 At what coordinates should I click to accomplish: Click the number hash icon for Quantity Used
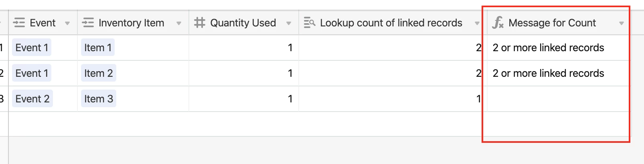[199, 23]
